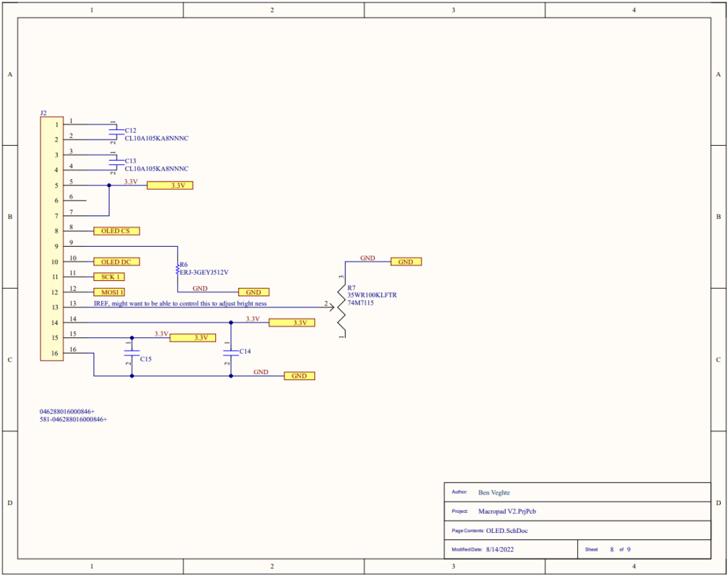This screenshot has height=577, width=728.
Task: Select capacitor C12 symbol
Action: point(114,132)
